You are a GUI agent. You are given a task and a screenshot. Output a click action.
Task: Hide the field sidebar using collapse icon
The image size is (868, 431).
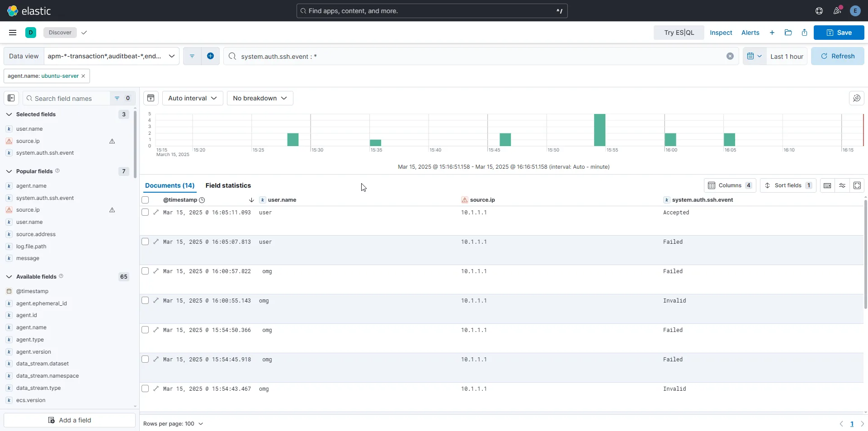(11, 98)
